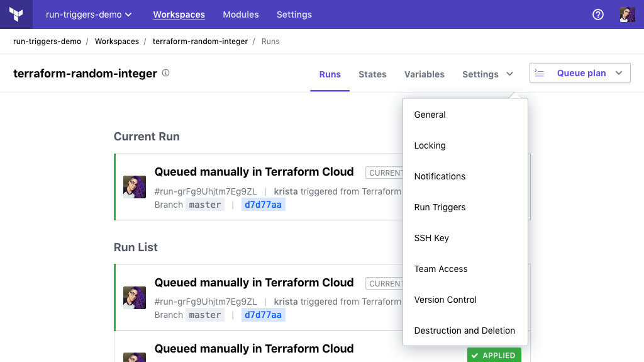Click run ID #run-grFg9Uhjtm7Eg9ZL in Run List
The width and height of the screenshot is (644, 362).
(206, 302)
